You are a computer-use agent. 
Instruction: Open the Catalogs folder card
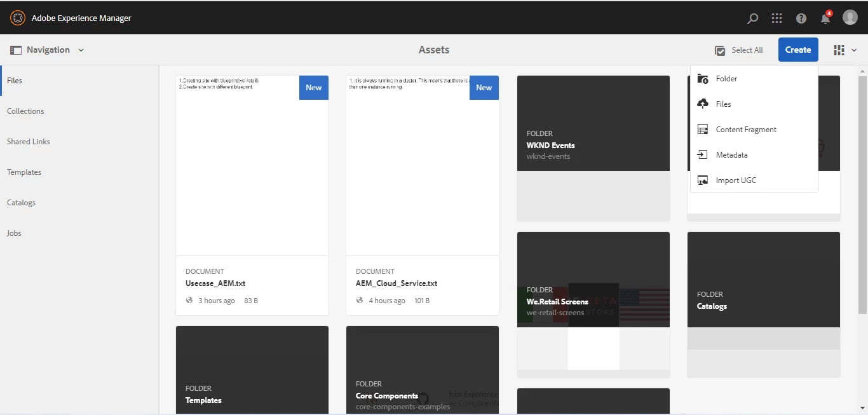(764, 304)
